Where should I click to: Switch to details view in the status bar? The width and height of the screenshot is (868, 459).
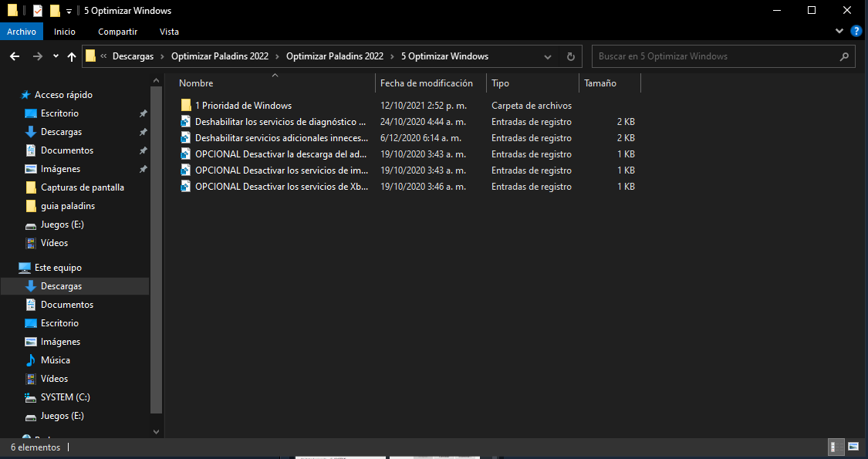pyautogui.click(x=836, y=447)
